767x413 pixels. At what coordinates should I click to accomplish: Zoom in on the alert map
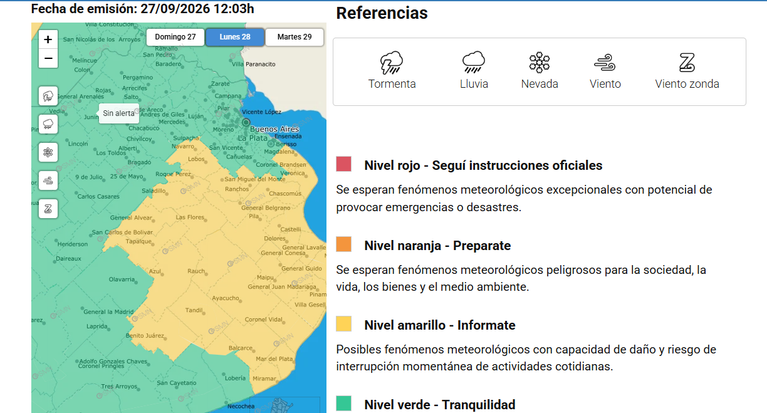(x=48, y=40)
